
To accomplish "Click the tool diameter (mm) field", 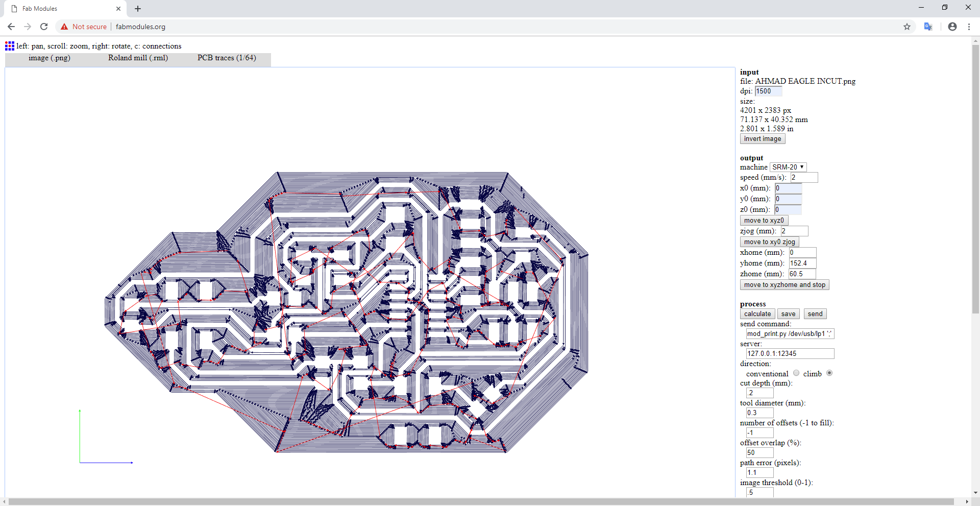I will [759, 413].
